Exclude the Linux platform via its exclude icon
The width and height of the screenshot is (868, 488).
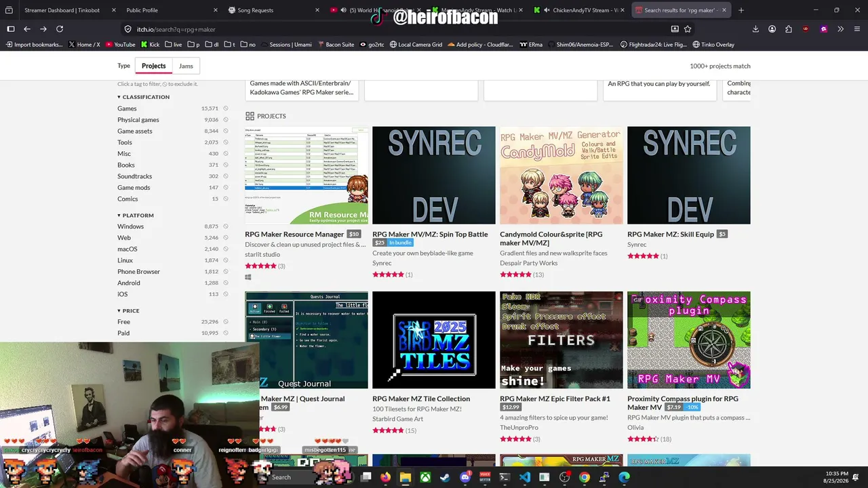[226, 260]
